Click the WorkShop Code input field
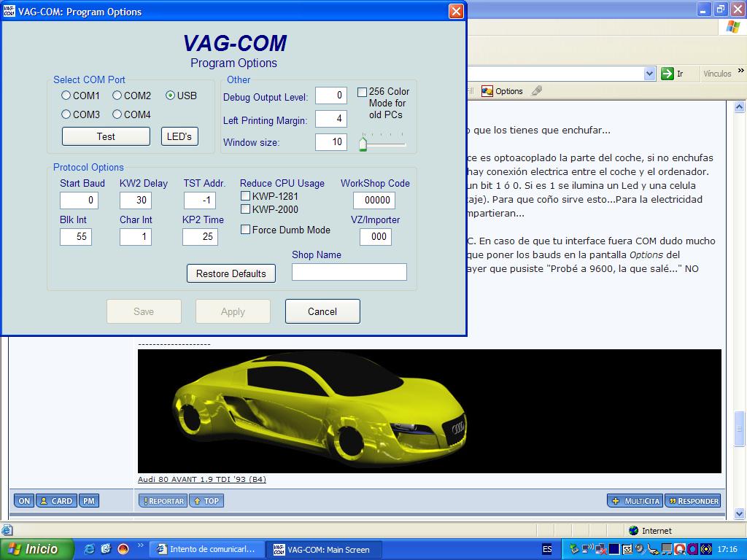747x560 pixels. tap(374, 200)
